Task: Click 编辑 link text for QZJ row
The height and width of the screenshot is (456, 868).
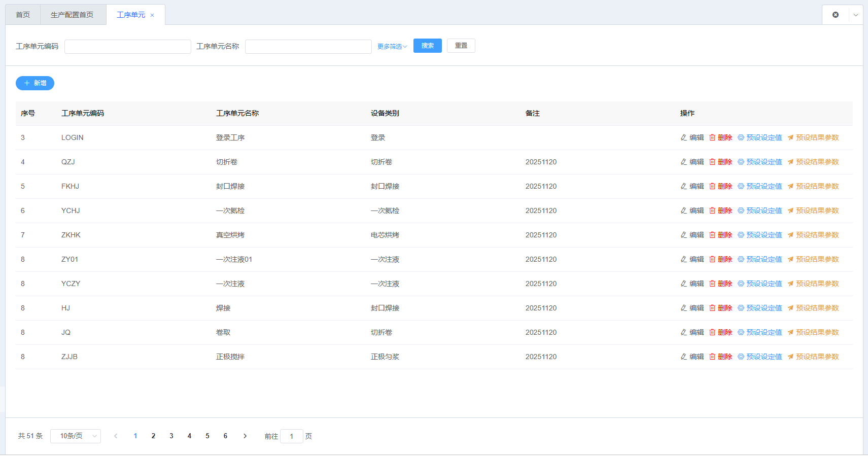Action: click(x=697, y=162)
